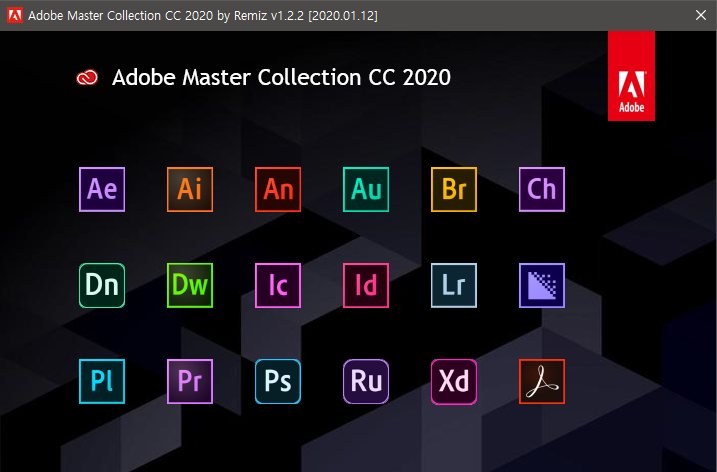
Task: Pick the Dimension (Dn) icon
Action: [102, 285]
